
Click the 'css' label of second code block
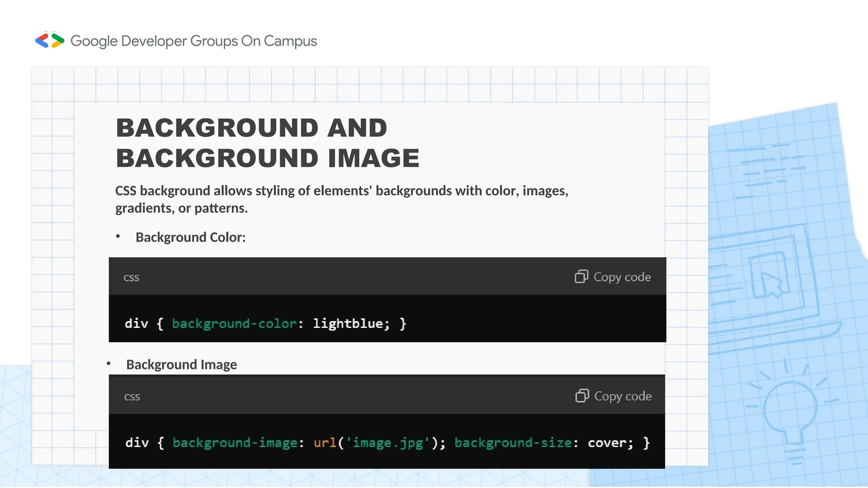132,397
